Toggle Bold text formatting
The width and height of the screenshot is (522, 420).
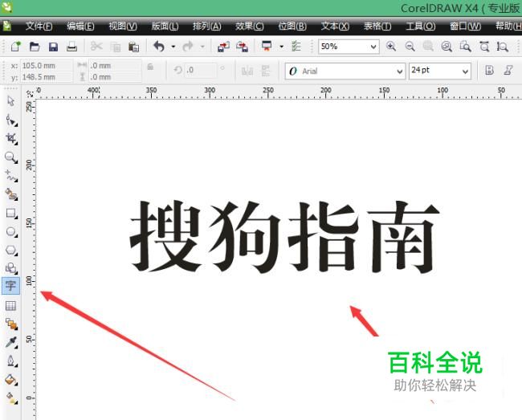(489, 70)
